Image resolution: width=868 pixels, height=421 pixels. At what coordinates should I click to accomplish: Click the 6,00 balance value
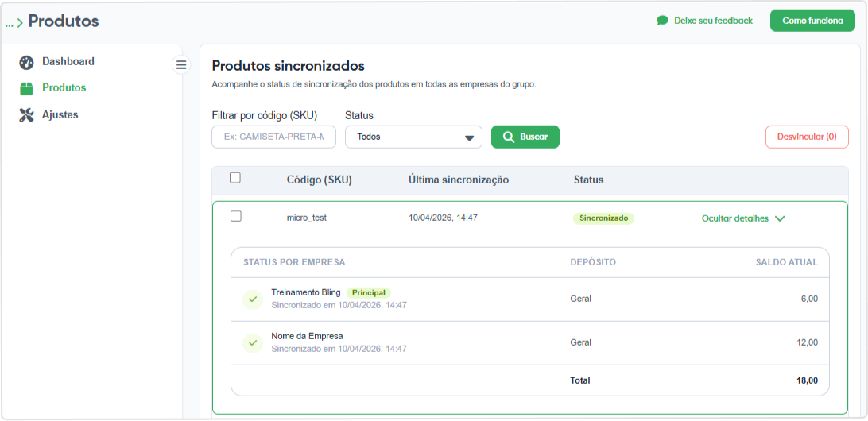[x=808, y=299]
